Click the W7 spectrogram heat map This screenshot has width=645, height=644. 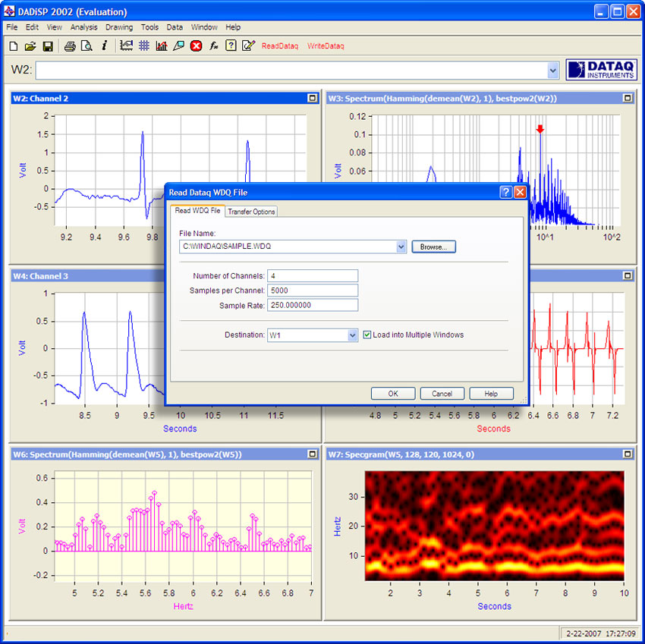(495, 526)
